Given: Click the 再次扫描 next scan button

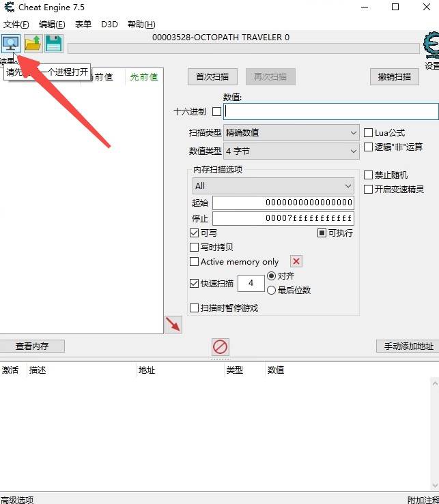Looking at the screenshot, I should point(270,77).
